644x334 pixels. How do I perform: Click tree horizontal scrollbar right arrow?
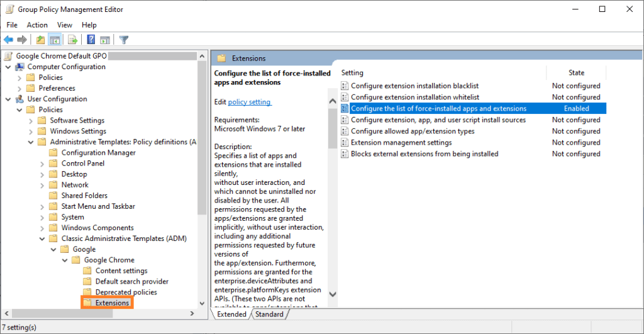pyautogui.click(x=192, y=313)
